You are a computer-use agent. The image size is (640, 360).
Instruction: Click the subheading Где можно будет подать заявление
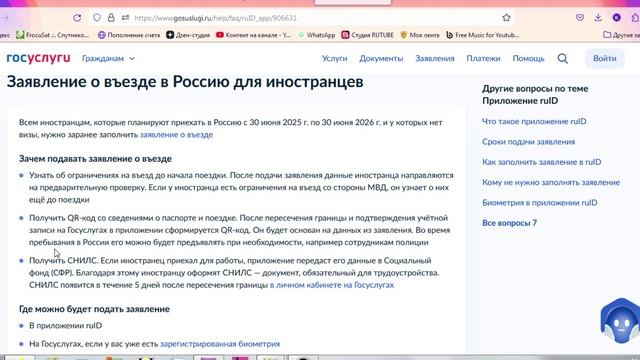point(94,309)
